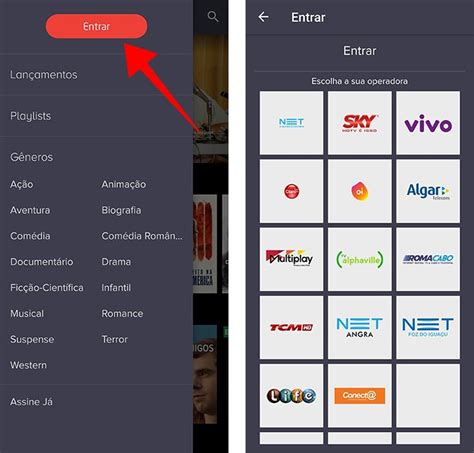Select the Terror genre
474x453 pixels.
pyautogui.click(x=115, y=339)
